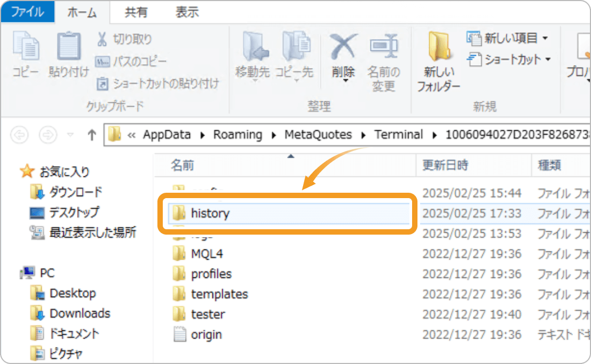
Task: Click MetaQuotes in the address path
Action: (x=318, y=135)
